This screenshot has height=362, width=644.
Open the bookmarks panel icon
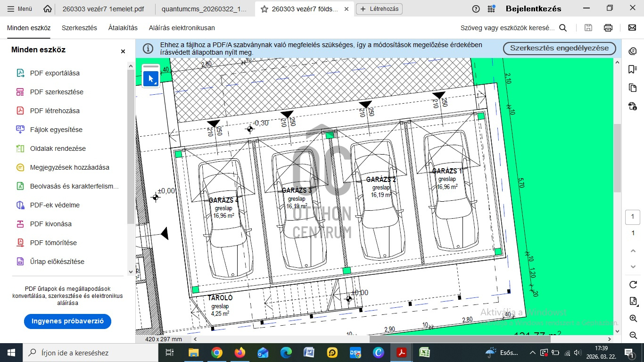[x=633, y=69]
